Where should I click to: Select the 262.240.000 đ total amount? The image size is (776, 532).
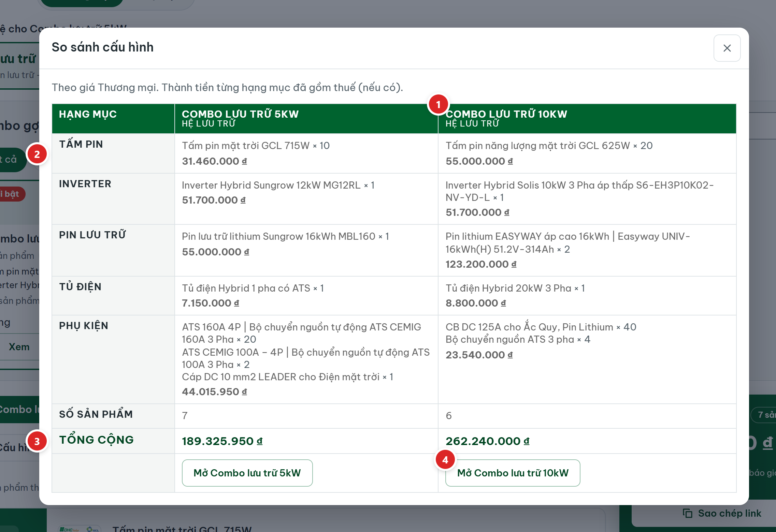(x=487, y=441)
